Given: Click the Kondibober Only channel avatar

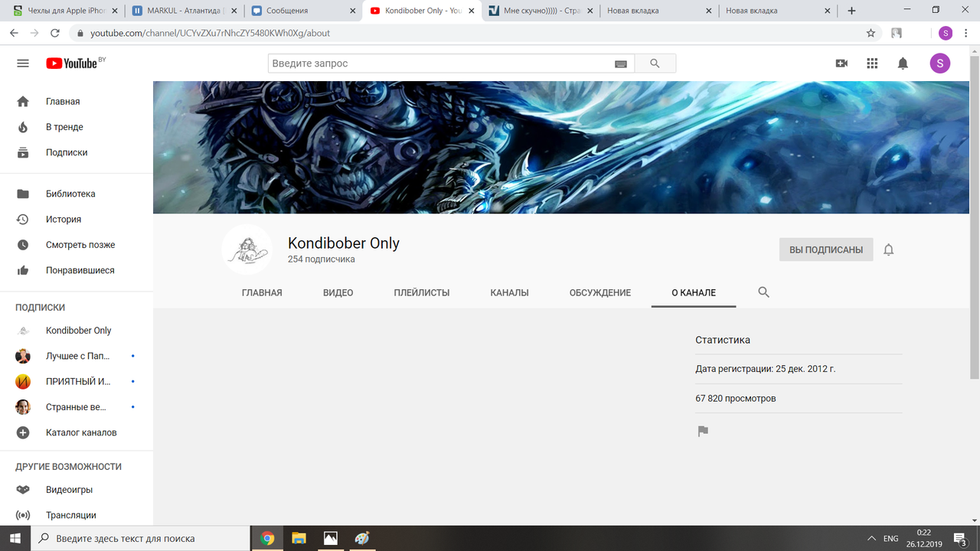Looking at the screenshot, I should tap(247, 249).
